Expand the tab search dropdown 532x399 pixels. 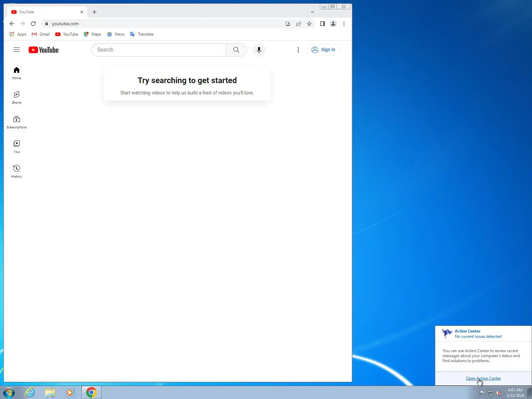coord(313,12)
